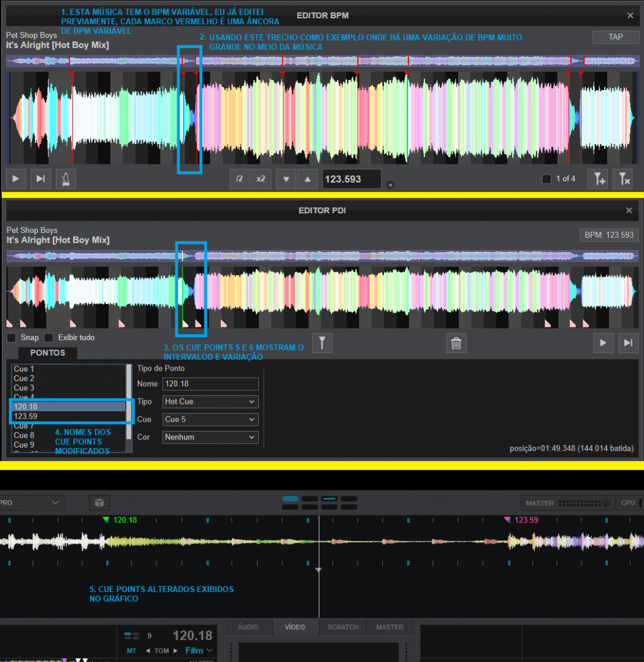
Task: Click the pink 123.59 cue marker on waveform
Action: 507,519
